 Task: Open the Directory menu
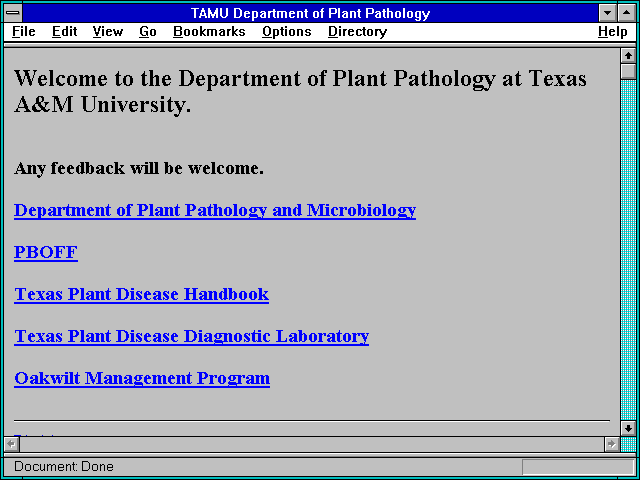(x=358, y=32)
